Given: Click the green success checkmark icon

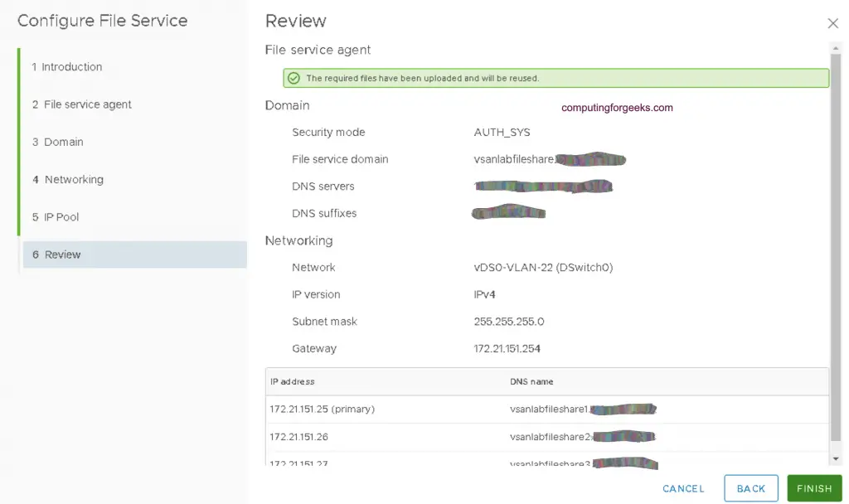Looking at the screenshot, I should tap(294, 78).
